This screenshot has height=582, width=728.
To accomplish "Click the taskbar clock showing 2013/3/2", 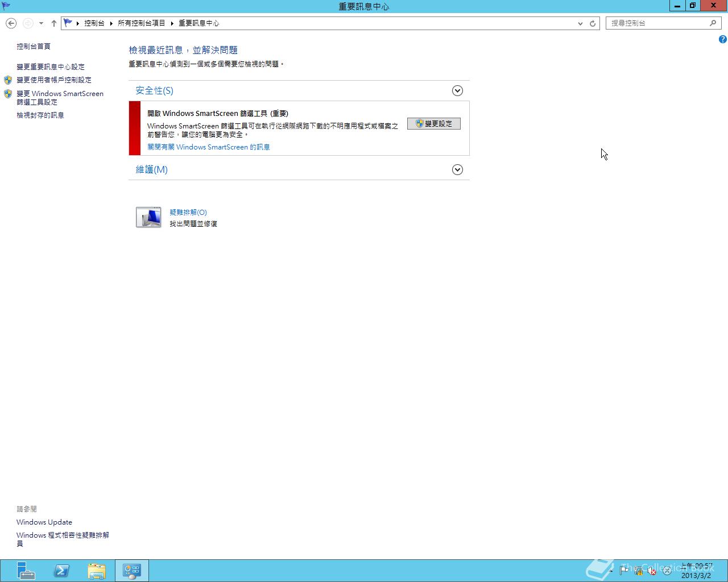I will tap(697, 571).
